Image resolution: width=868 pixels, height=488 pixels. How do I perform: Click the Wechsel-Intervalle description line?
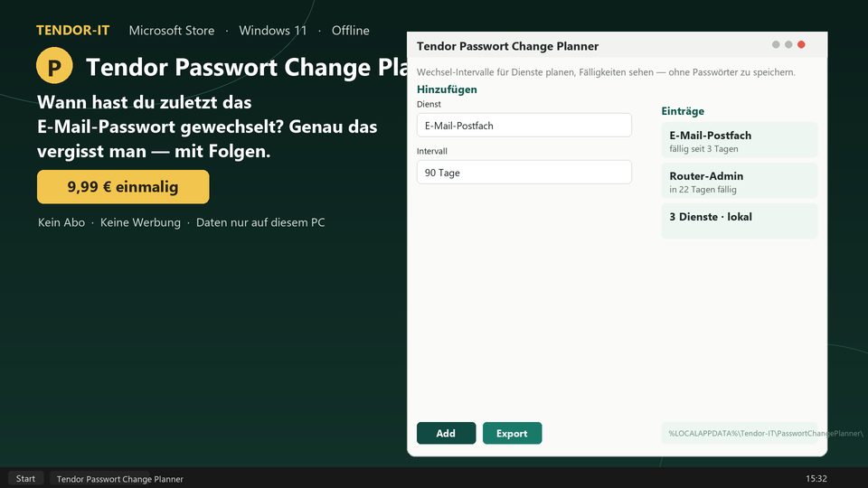click(x=606, y=72)
